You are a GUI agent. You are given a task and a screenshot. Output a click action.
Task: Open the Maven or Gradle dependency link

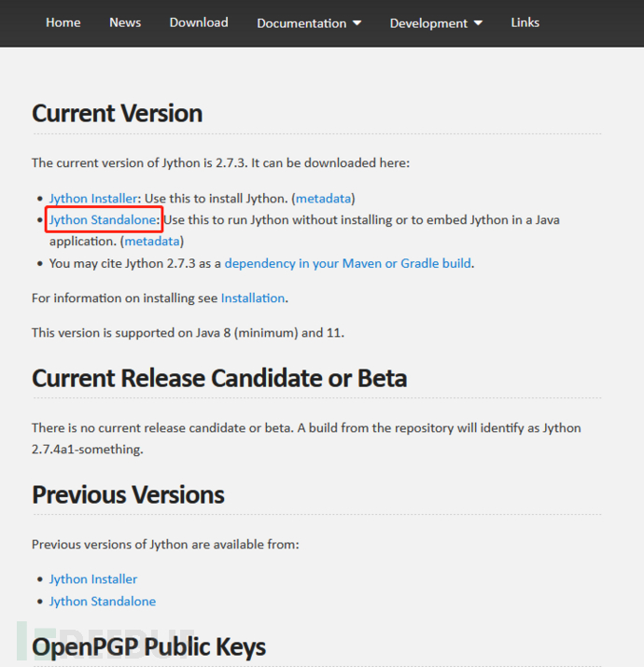(x=348, y=264)
